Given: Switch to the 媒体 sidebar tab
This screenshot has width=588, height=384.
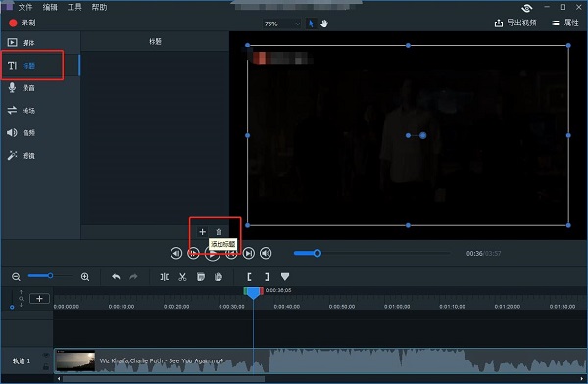Looking at the screenshot, I should 40,43.
